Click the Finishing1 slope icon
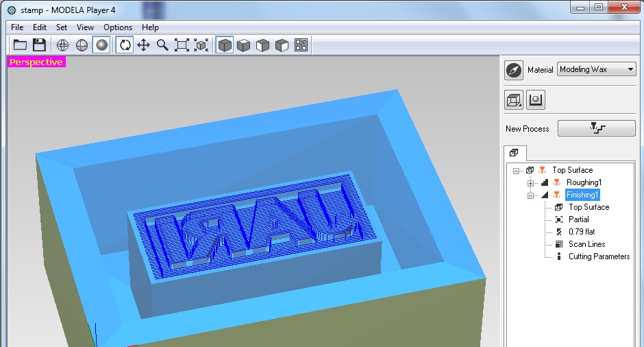644x347 pixels. (x=545, y=195)
